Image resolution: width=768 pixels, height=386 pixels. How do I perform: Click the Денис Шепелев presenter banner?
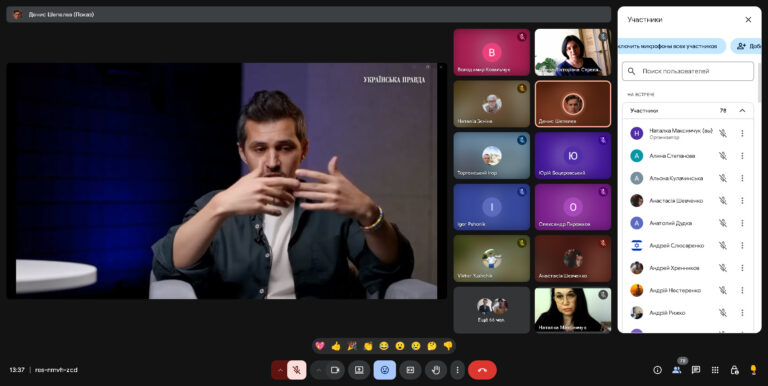309,14
